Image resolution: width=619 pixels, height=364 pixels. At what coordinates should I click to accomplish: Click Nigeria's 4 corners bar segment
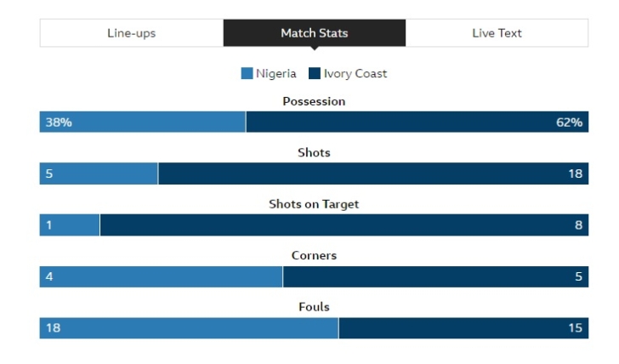[161, 277]
